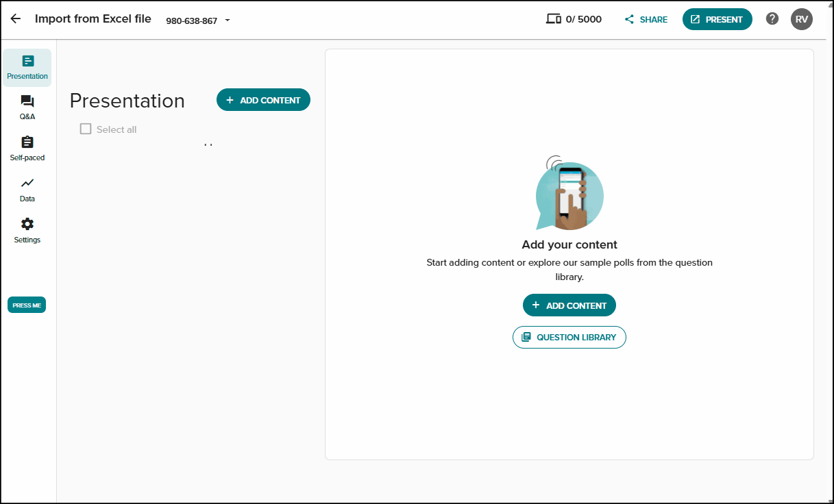834x504 pixels.
Task: Tick the Select all checkbox
Action: tap(86, 129)
